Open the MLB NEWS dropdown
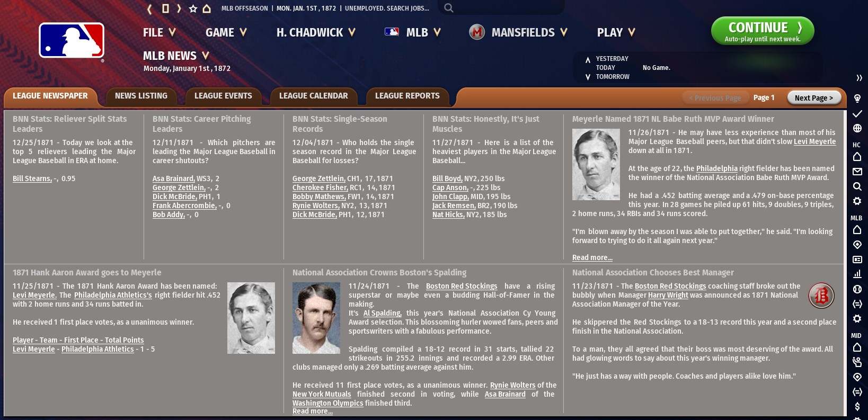 [176, 56]
